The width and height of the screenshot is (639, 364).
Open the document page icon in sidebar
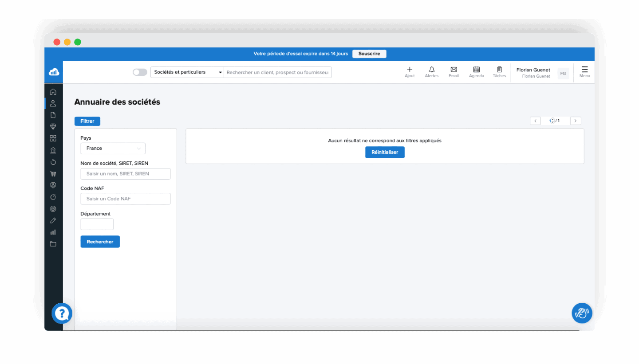tap(53, 115)
